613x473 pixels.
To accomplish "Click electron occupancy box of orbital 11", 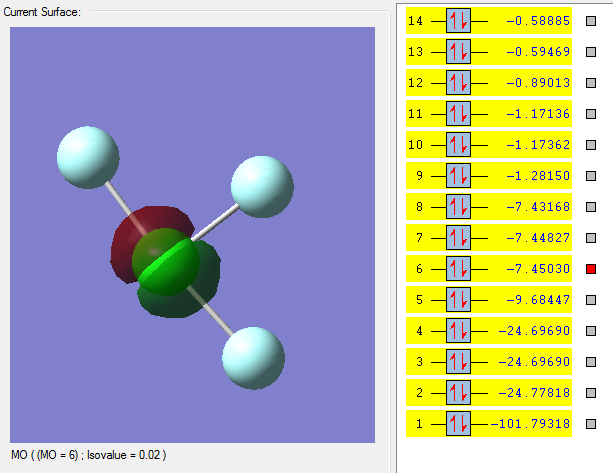I will (x=458, y=113).
